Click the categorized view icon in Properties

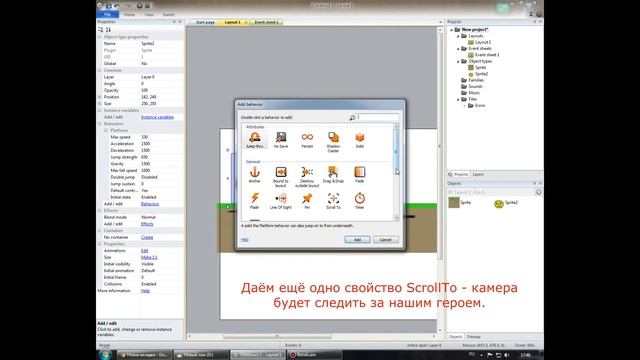point(100,30)
